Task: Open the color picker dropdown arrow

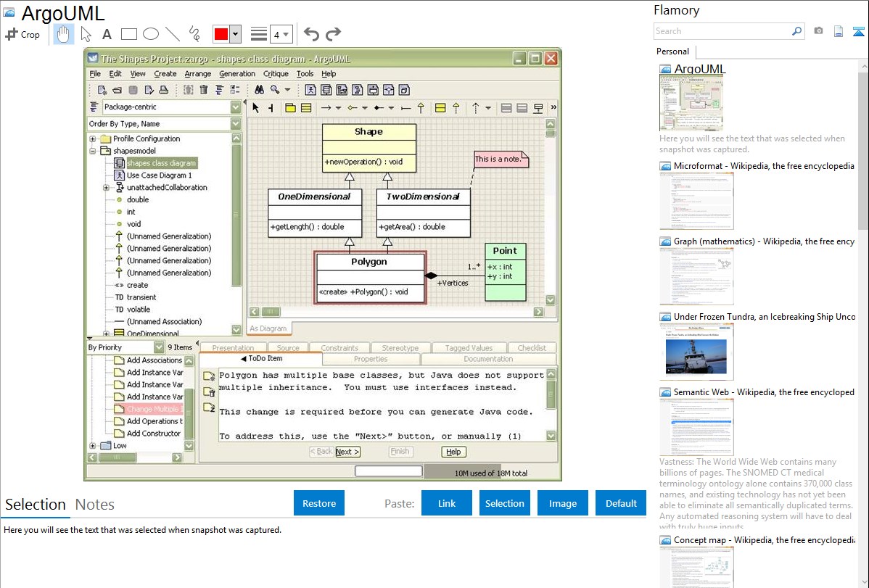Action: click(x=236, y=34)
